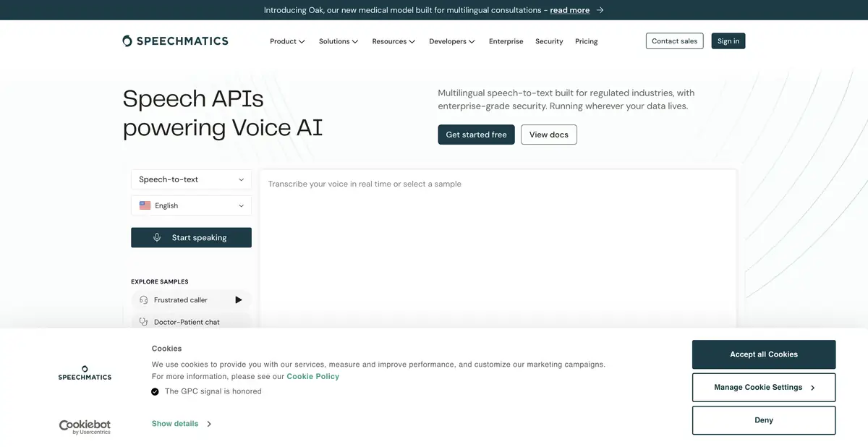Deny cookies

tap(764, 420)
